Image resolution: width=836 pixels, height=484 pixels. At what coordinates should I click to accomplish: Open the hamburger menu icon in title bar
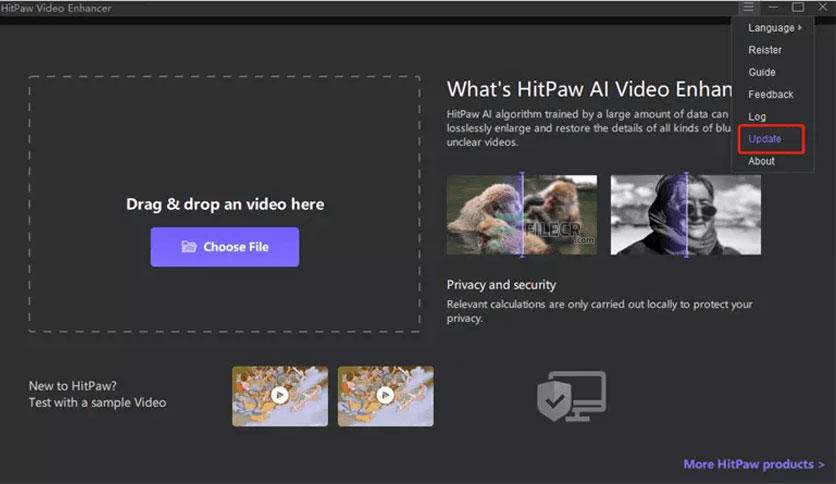(749, 7)
